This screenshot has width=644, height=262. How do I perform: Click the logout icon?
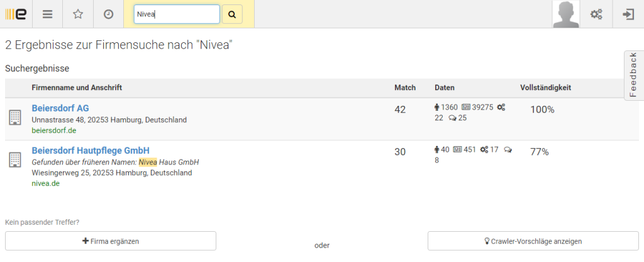coord(628,14)
